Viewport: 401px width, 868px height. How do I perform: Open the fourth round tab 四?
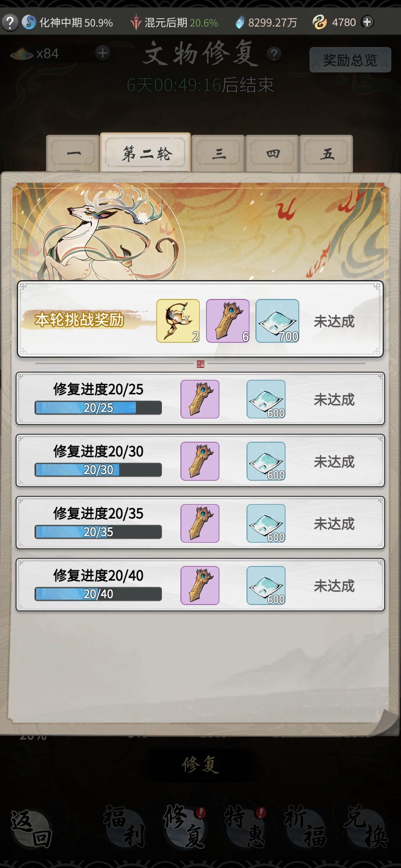[x=273, y=154]
